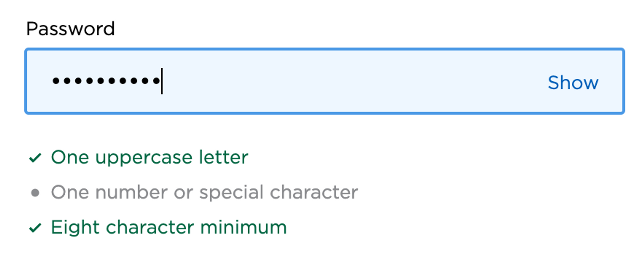Image resolution: width=644 pixels, height=267 pixels.
Task: Click the word 'number' in second requirement
Action: [131, 193]
